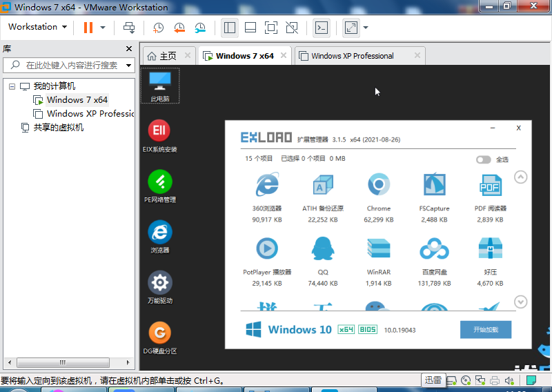Switch to Unity mode
552x392 pixels.
click(x=292, y=28)
